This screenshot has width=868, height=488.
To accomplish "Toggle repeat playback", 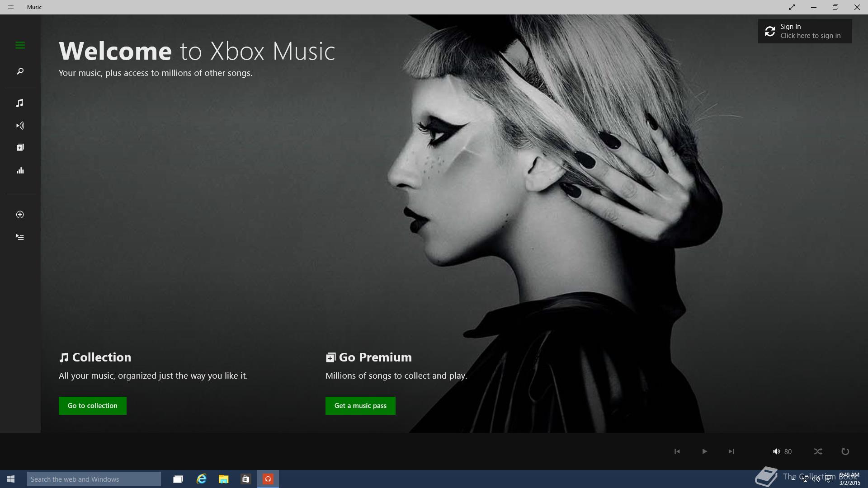I will click(845, 451).
